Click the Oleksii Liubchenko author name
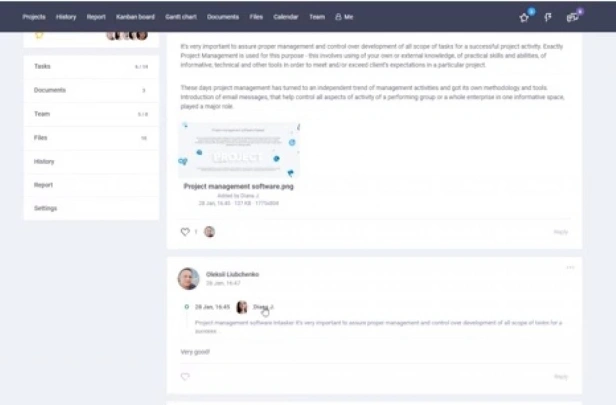The image size is (616, 405). (232, 274)
